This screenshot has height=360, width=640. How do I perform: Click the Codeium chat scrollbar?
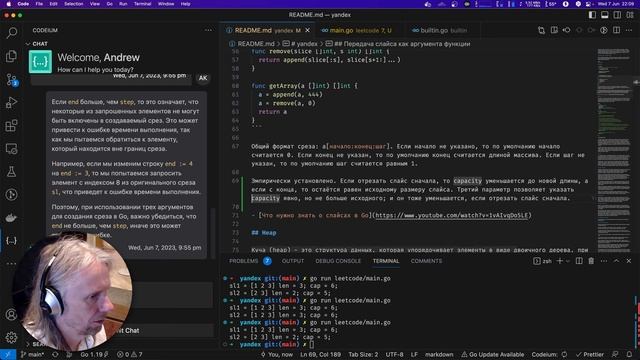pos(213,233)
